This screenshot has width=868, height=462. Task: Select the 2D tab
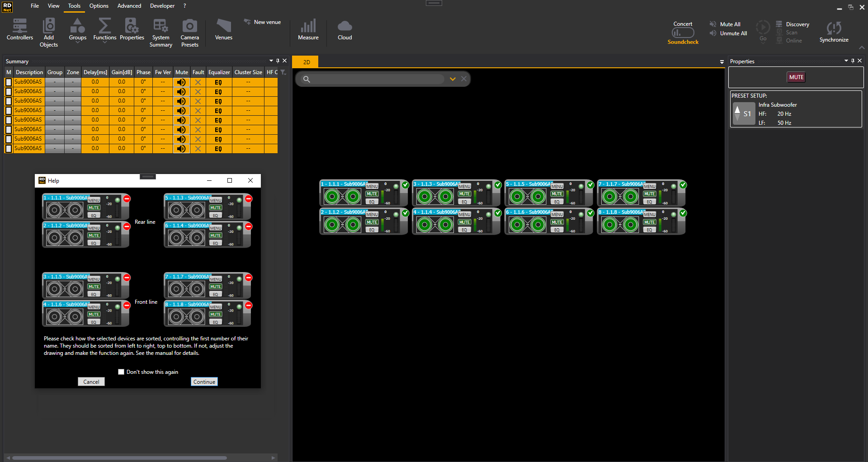tap(306, 62)
